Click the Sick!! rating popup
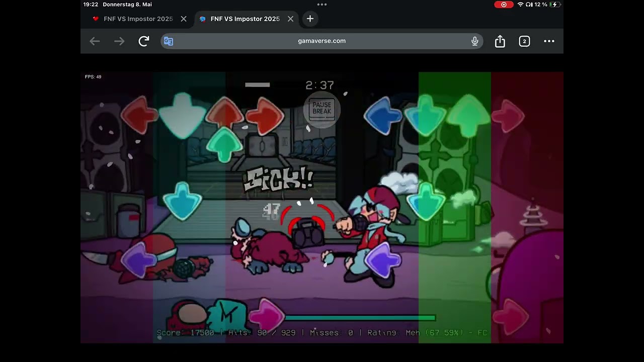The image size is (644, 362). pyautogui.click(x=278, y=180)
